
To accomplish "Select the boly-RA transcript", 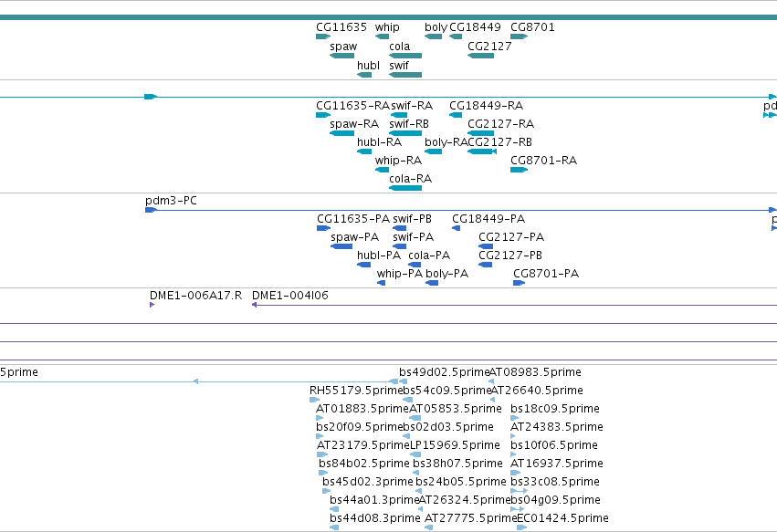I will (433, 151).
